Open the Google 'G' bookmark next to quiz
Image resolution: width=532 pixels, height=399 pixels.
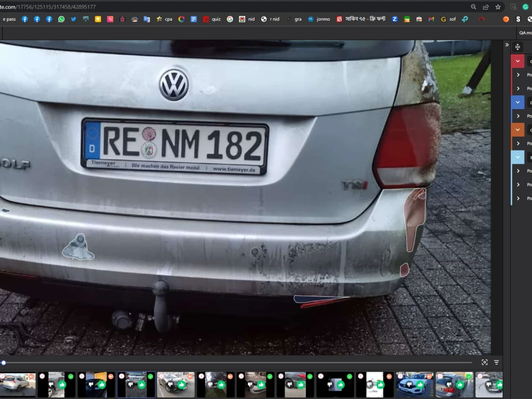pyautogui.click(x=230, y=19)
